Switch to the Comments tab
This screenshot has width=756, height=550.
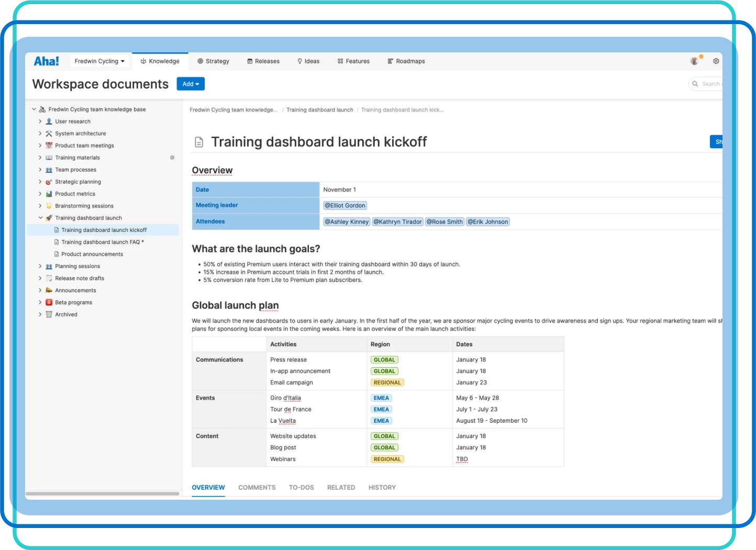click(x=257, y=487)
